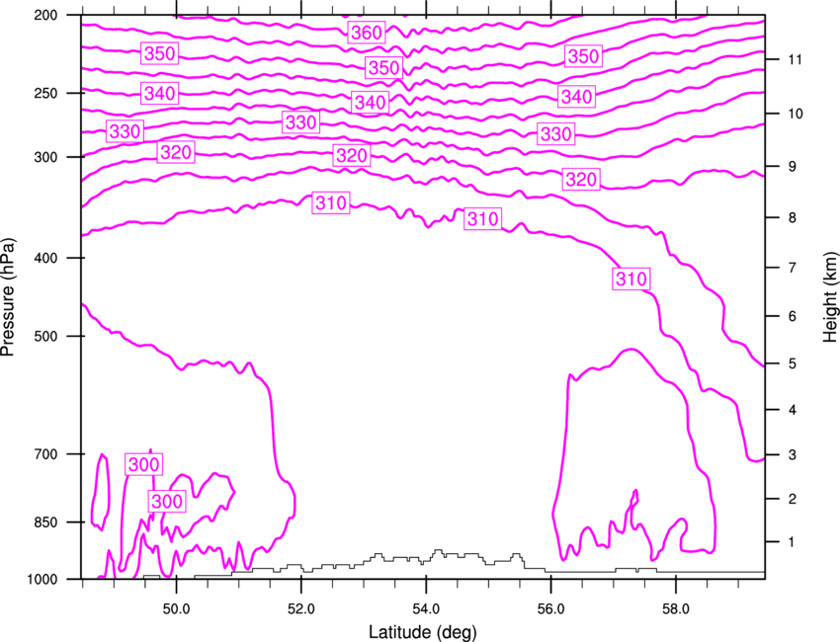Click the 360 contour label
The width and height of the screenshot is (840, 642).
click(367, 33)
